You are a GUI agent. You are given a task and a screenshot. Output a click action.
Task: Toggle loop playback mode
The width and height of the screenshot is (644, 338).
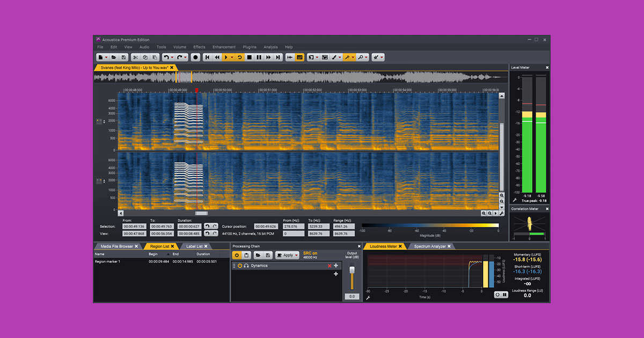pos(240,57)
